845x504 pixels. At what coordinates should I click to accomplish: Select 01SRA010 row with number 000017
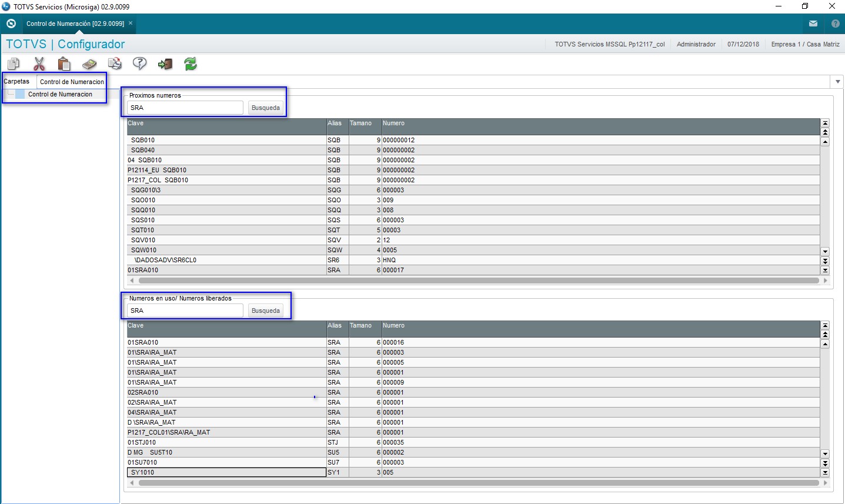[x=473, y=270]
